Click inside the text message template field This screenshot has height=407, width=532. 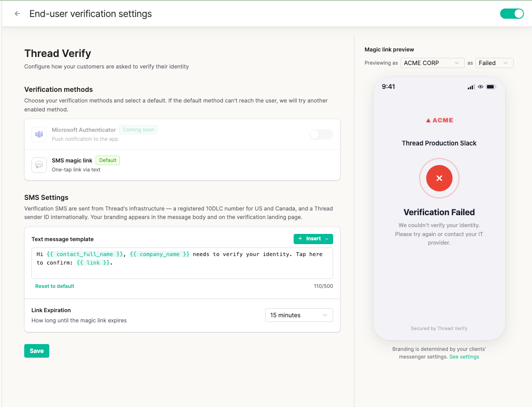[x=182, y=263]
